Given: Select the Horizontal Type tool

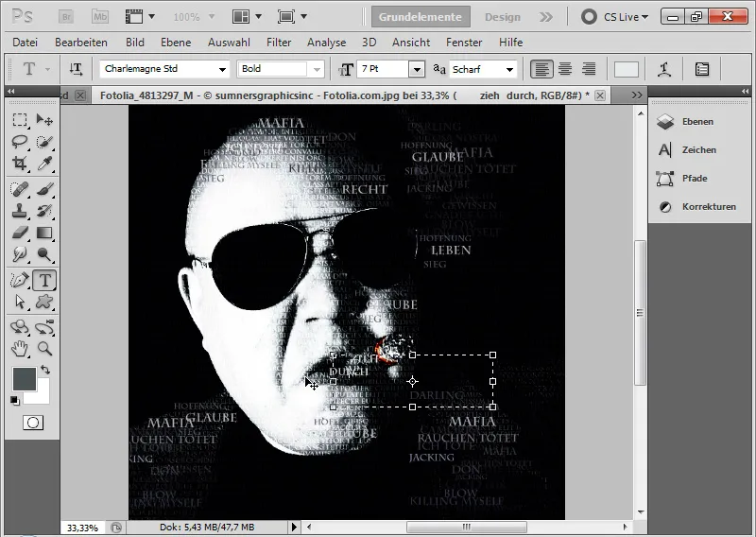Looking at the screenshot, I should click(x=44, y=280).
